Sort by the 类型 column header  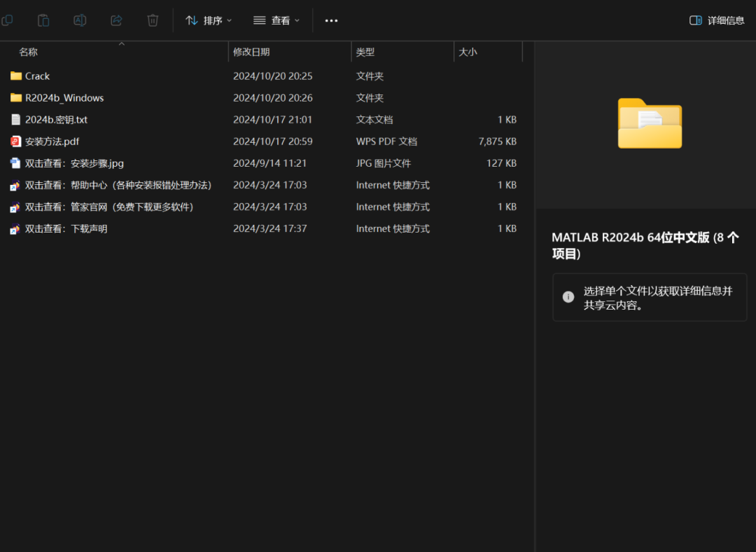(365, 52)
